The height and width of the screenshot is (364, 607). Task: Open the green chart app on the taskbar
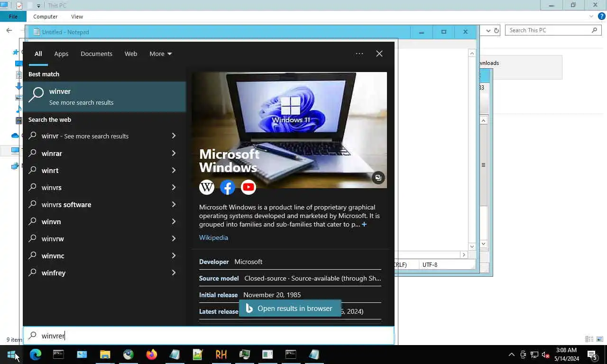coord(198,355)
